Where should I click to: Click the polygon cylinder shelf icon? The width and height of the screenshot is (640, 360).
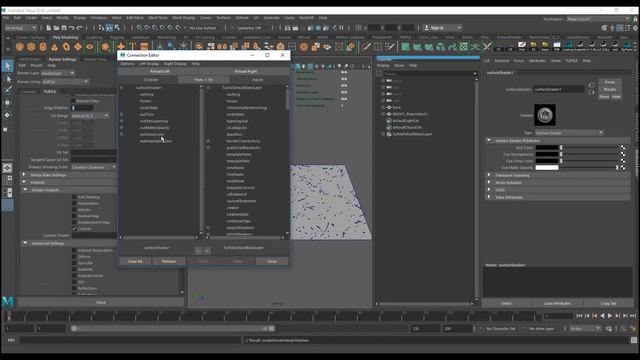(x=43, y=47)
